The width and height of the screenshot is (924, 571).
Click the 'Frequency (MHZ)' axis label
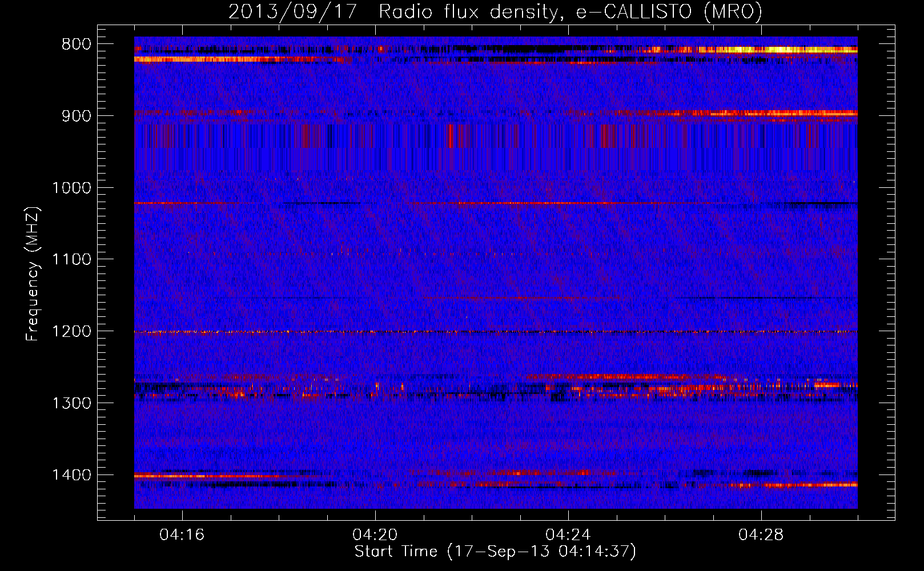point(33,274)
